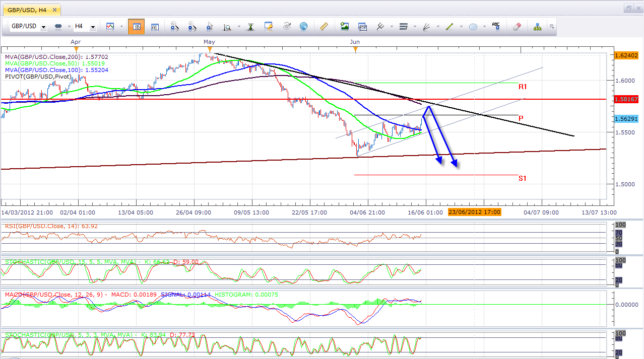Click the orange 23/06/2012 17:00 date label
This screenshot has width=644, height=359.
pos(474,212)
